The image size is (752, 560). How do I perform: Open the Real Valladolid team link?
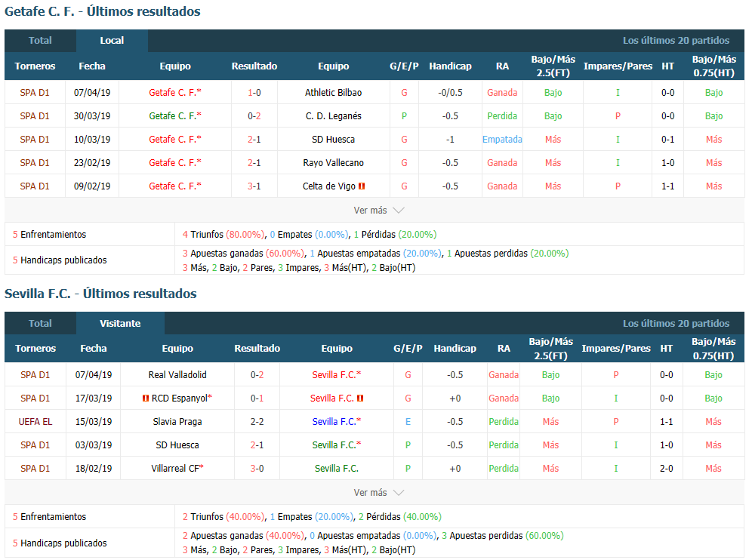(177, 375)
